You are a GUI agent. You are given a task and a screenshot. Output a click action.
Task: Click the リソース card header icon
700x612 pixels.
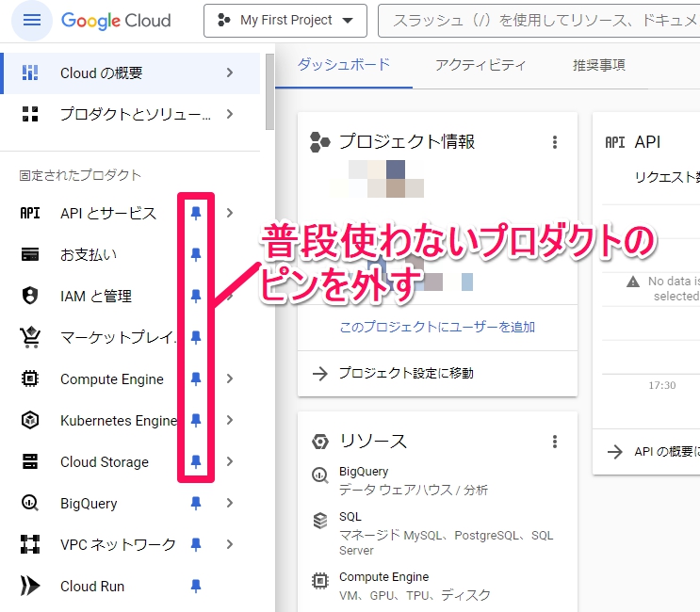click(x=319, y=442)
